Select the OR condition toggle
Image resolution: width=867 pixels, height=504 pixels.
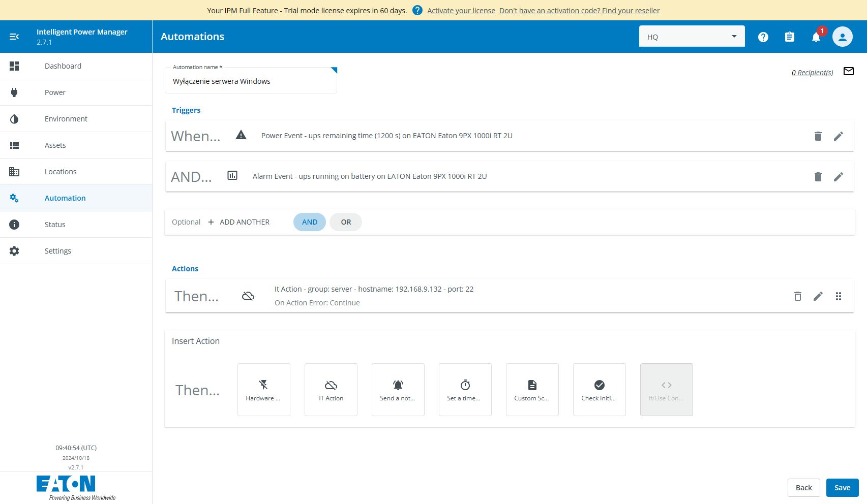(x=346, y=222)
